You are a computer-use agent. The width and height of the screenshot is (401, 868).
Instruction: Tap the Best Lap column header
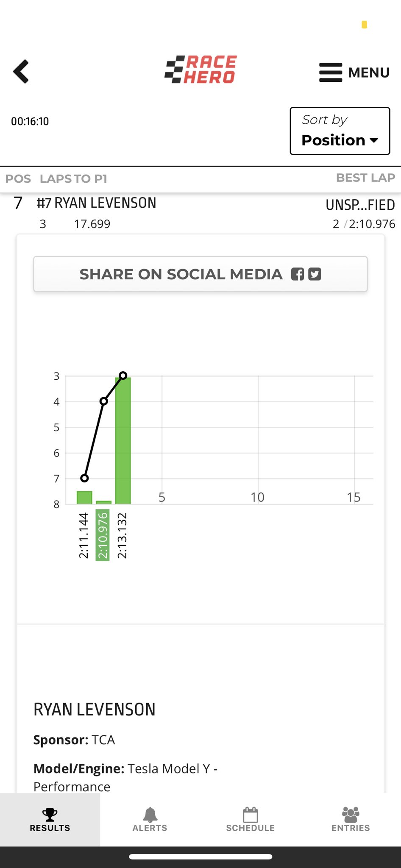(365, 178)
